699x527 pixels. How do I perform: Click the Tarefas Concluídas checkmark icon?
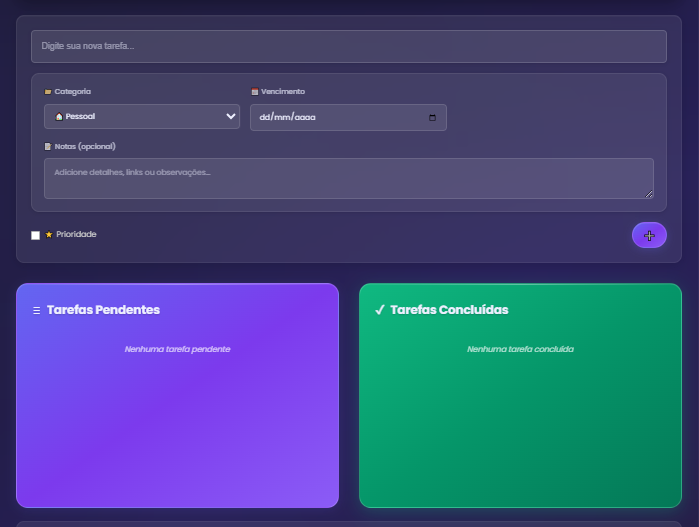point(379,310)
